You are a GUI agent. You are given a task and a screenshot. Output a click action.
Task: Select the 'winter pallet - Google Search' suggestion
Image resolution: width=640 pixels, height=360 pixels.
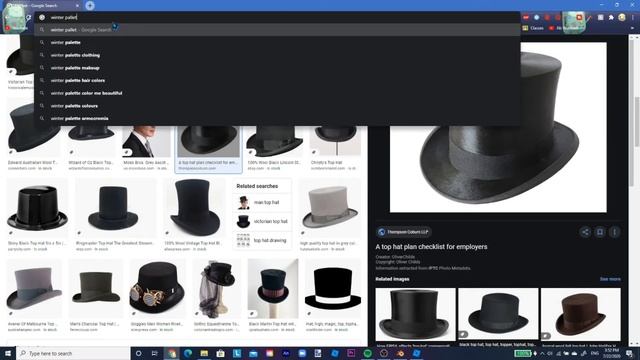tap(278, 30)
